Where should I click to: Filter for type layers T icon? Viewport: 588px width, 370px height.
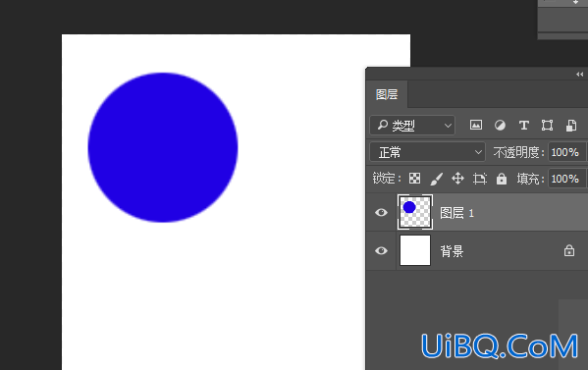pyautogui.click(x=524, y=126)
